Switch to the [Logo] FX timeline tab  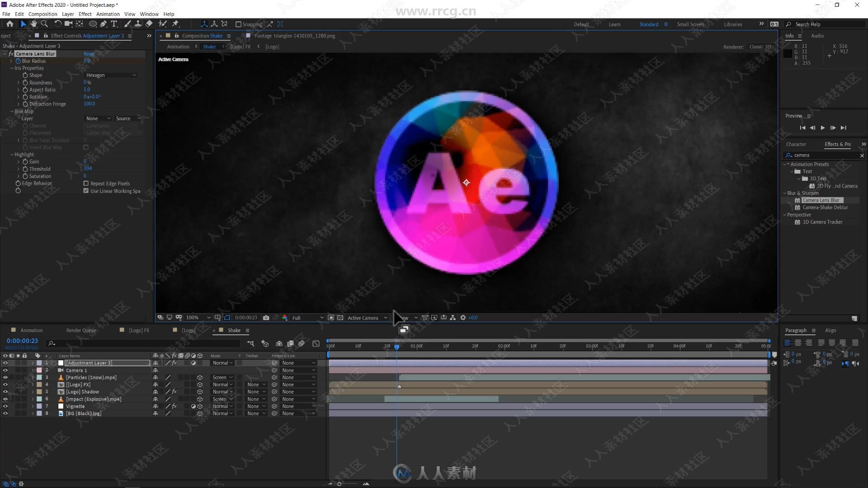(139, 330)
